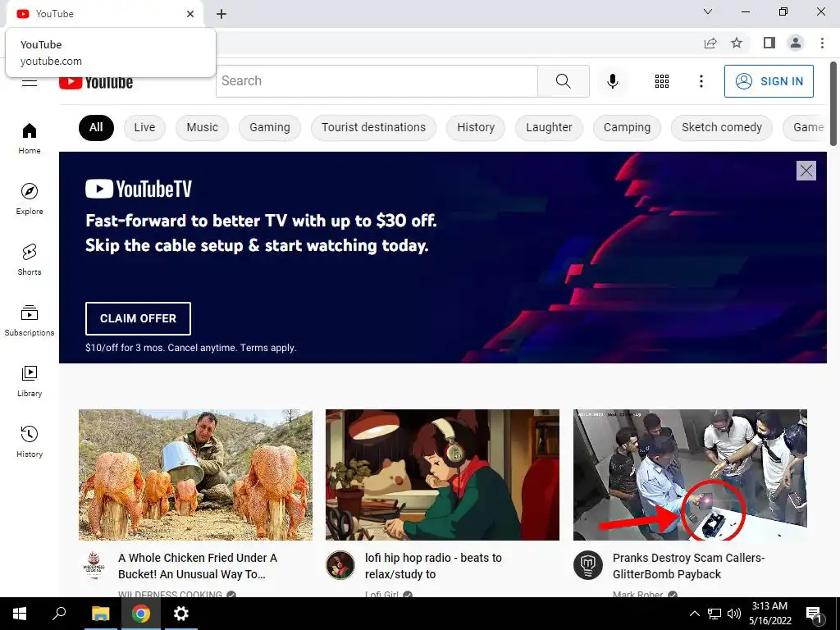This screenshot has height=630, width=840.
Task: Bookmark this tab with star icon
Action: point(737,43)
